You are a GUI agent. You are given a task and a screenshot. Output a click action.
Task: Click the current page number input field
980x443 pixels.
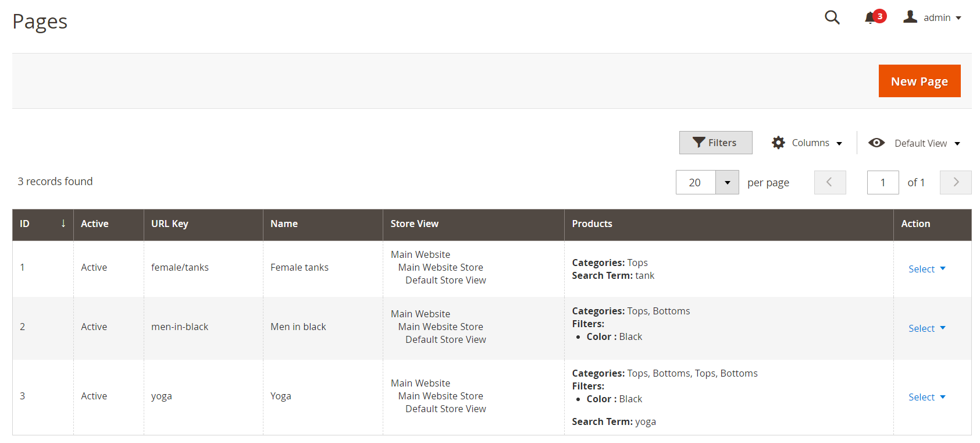point(882,182)
